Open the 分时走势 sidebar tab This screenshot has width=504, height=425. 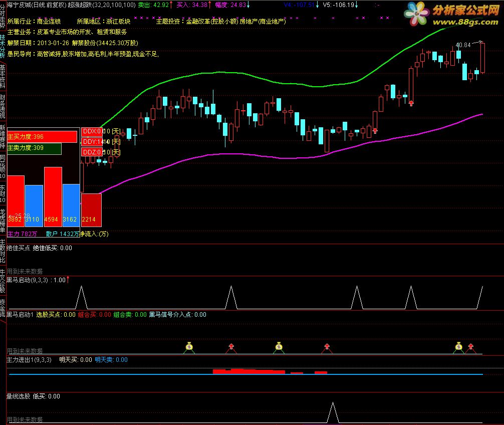tap(3, 16)
